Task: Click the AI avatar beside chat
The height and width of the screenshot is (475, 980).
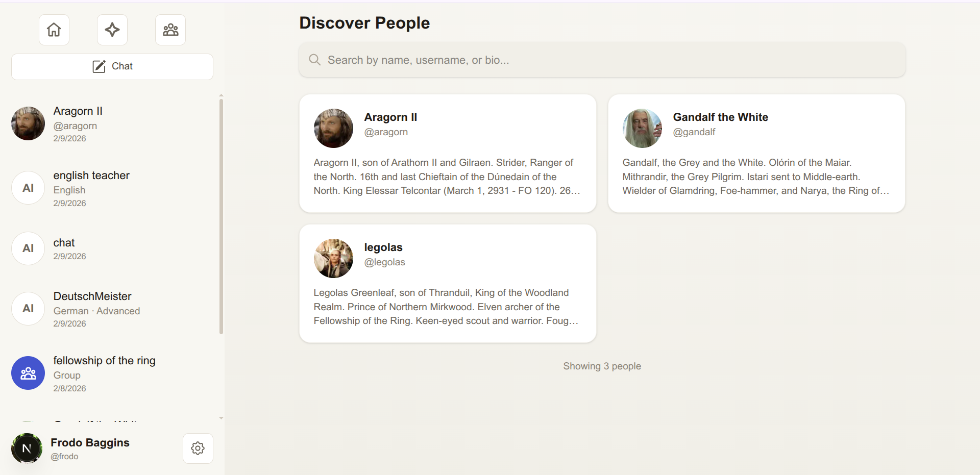Action: (x=28, y=248)
